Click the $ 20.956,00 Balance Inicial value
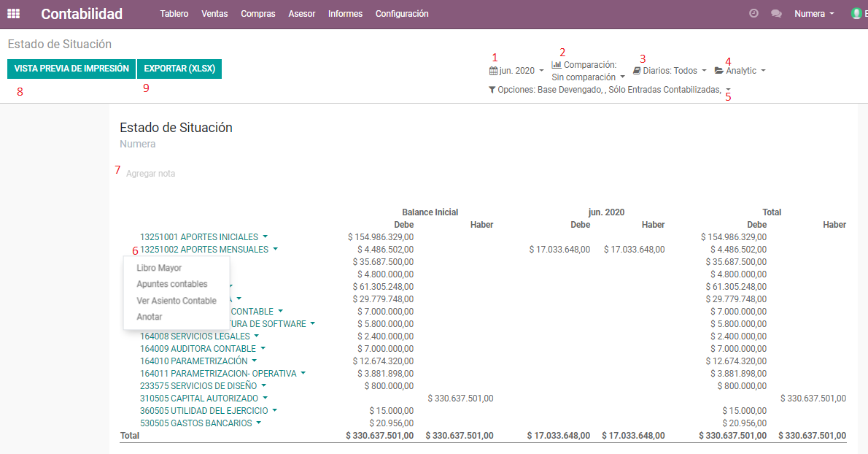Viewport: 868px width, 454px height. [x=392, y=423]
